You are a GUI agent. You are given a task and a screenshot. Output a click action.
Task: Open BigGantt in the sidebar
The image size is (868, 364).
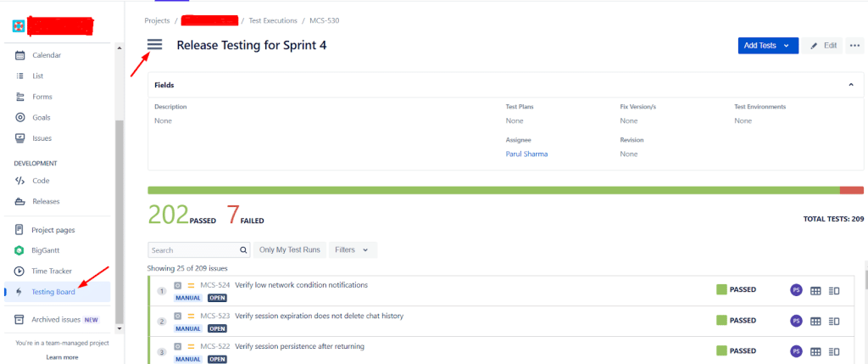(x=44, y=250)
